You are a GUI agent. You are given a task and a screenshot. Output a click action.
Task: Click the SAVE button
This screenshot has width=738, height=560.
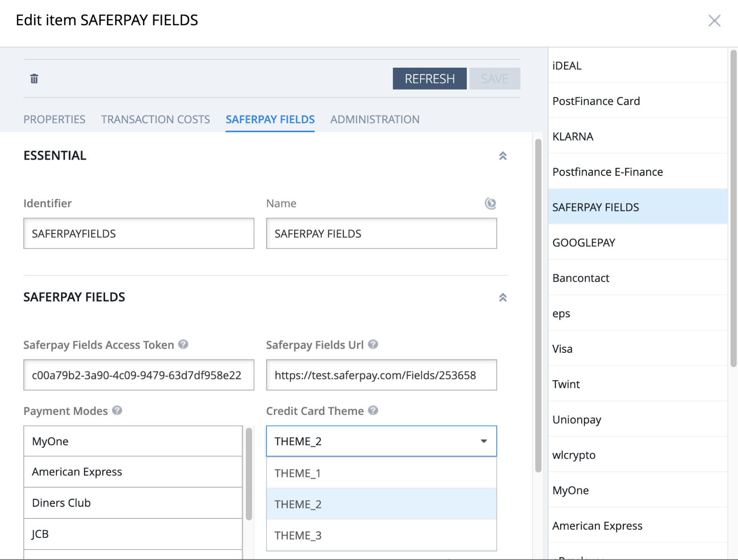[x=494, y=79]
